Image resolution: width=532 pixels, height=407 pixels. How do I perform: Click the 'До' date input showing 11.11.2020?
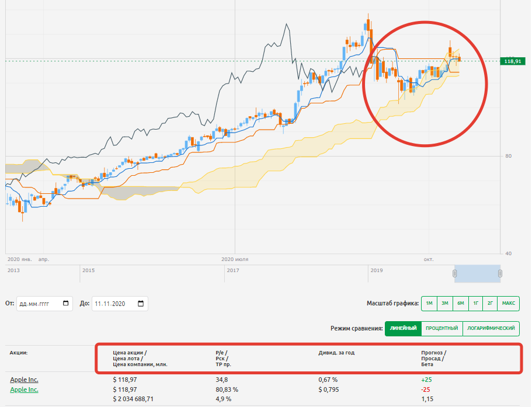[x=113, y=304]
